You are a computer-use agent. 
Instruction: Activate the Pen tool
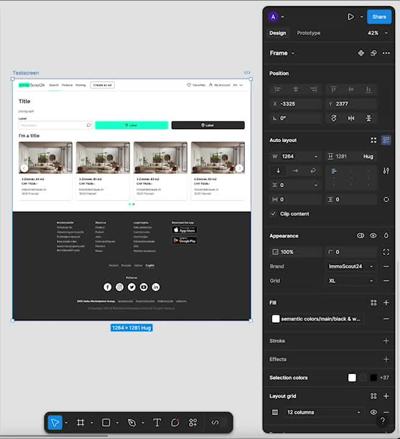[132, 423]
